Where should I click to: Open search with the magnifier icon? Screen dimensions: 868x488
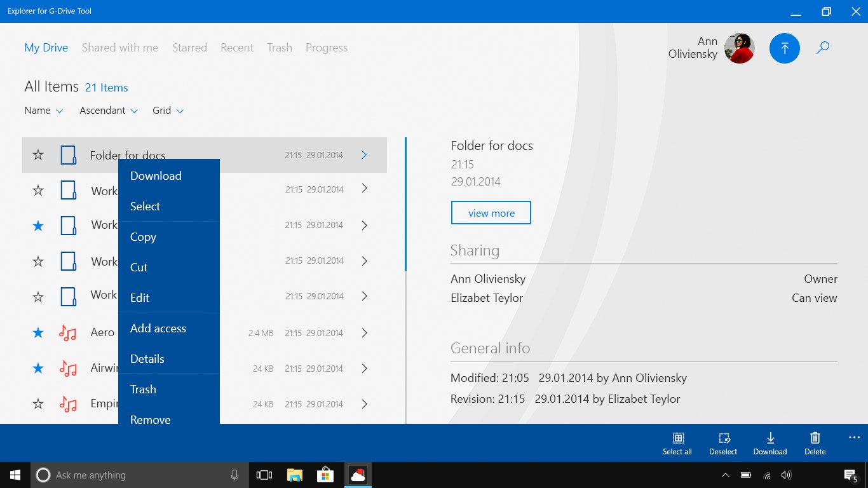[823, 48]
